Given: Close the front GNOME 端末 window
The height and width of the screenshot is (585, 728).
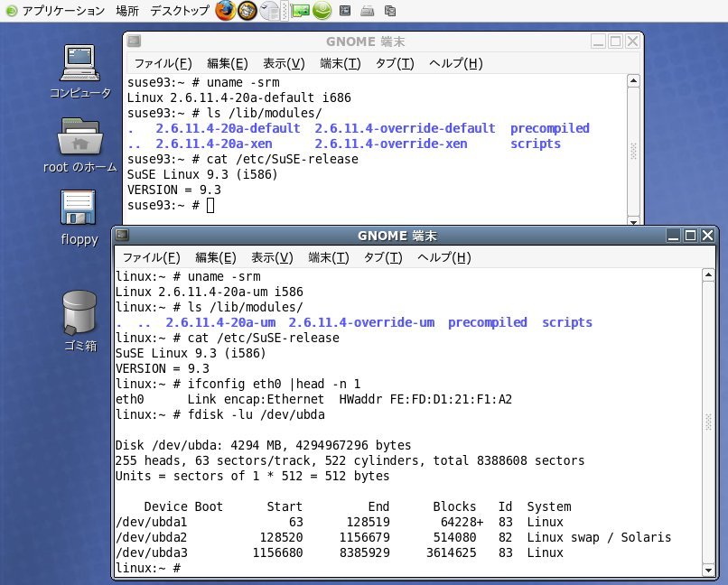Looking at the screenshot, I should 707,236.
